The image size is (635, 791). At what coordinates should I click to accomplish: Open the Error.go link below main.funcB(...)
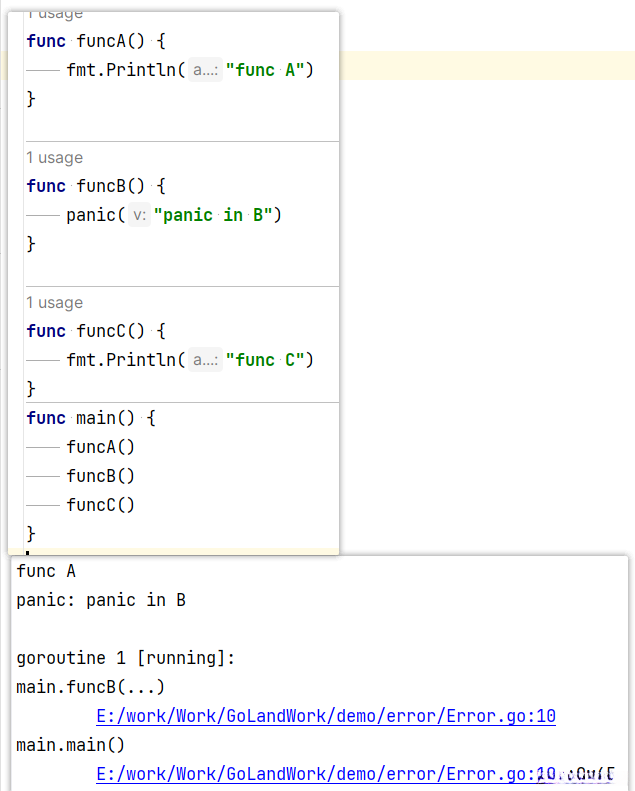[325, 716]
